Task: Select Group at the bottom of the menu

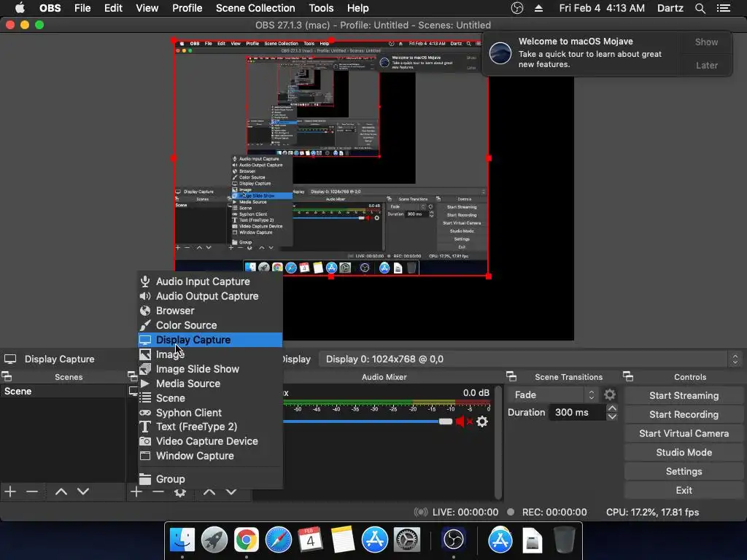Action: point(210,479)
